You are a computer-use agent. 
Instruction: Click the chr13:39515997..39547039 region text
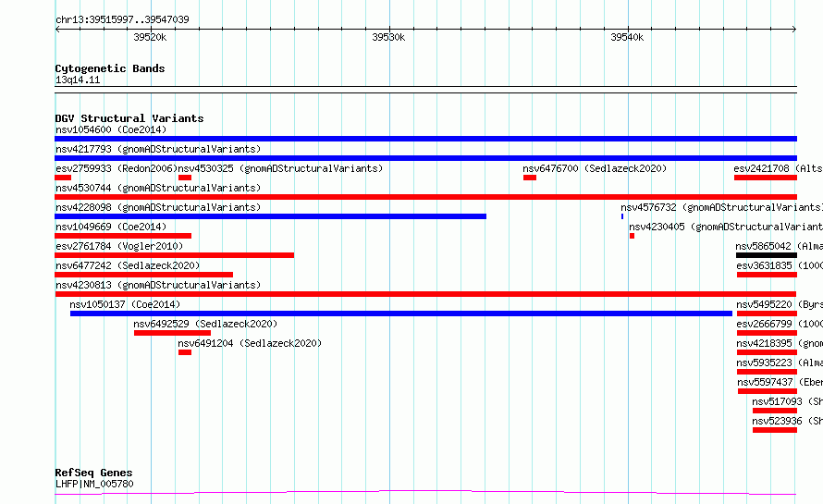(x=122, y=19)
